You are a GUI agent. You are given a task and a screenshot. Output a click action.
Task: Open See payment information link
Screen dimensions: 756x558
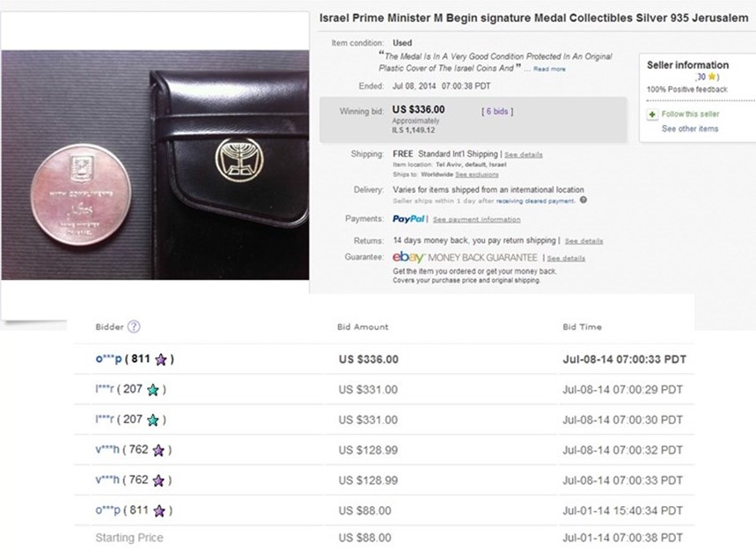click(476, 219)
